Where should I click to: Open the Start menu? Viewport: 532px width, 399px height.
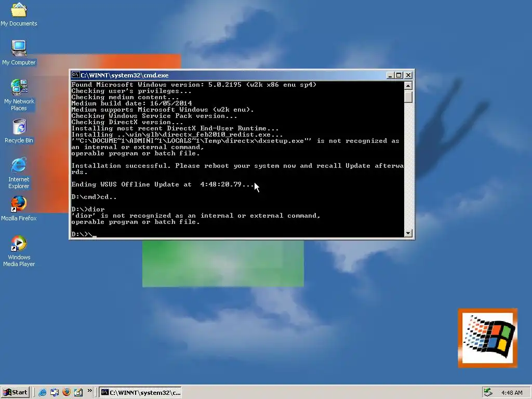(15, 392)
